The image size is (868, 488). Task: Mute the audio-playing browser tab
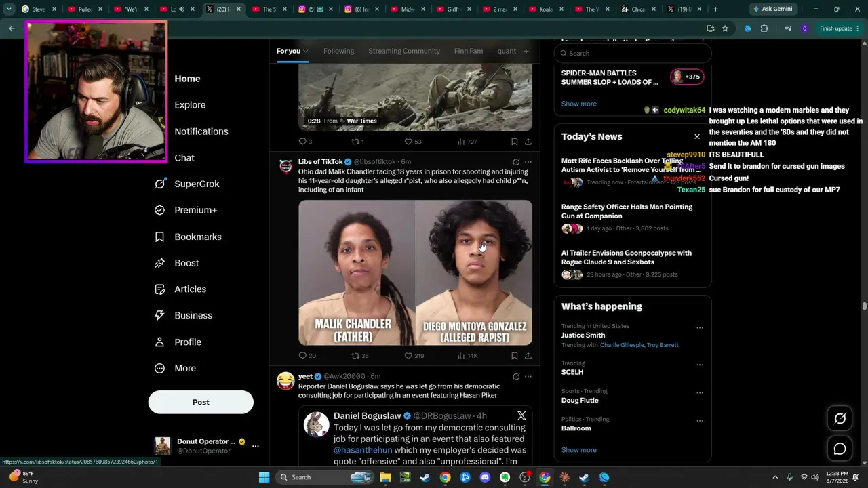pos(181,9)
